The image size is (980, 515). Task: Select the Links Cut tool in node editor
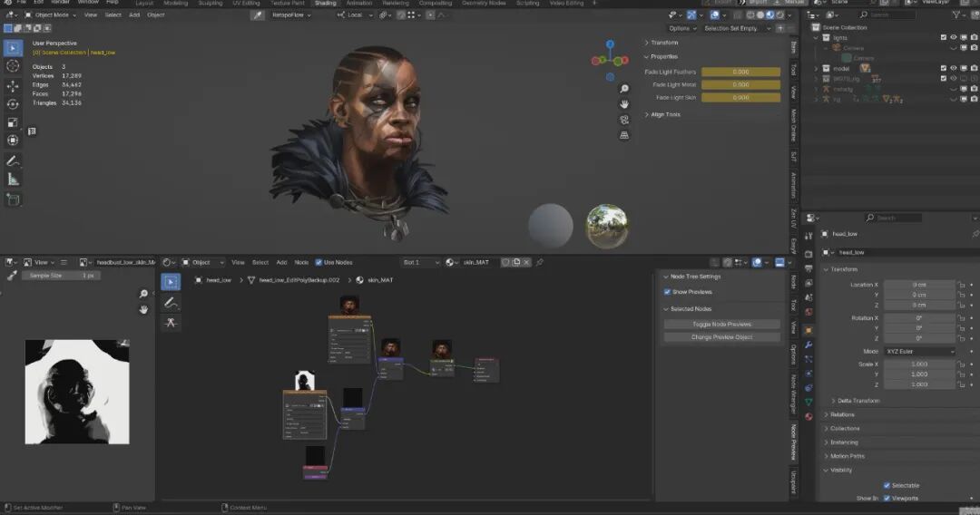click(171, 323)
